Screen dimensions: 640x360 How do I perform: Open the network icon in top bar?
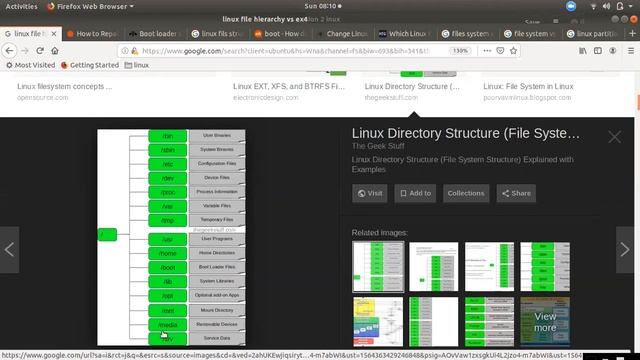[593, 6]
